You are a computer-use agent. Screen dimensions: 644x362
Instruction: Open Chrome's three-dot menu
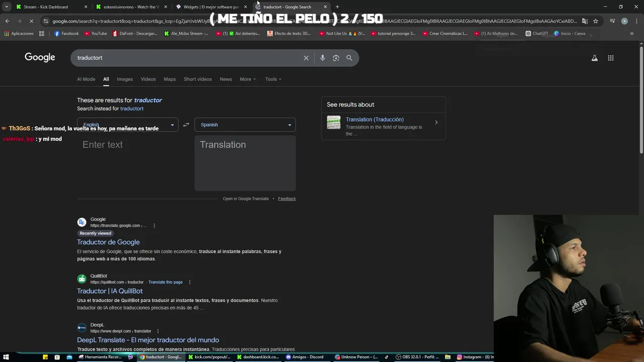(x=636, y=21)
